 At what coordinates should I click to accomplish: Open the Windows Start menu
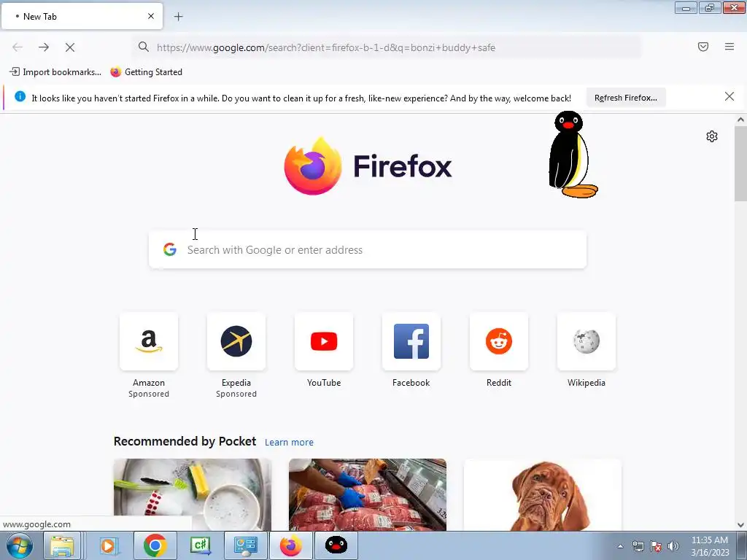[20, 545]
